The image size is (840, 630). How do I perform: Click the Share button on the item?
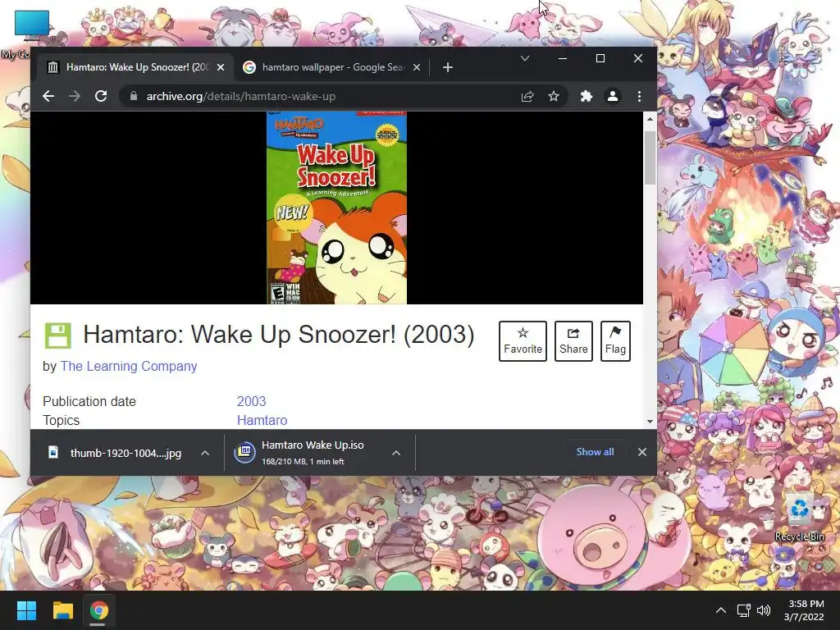pos(573,341)
